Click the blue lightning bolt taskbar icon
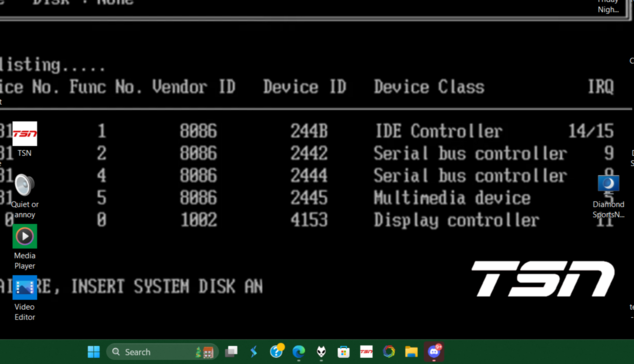 click(254, 352)
